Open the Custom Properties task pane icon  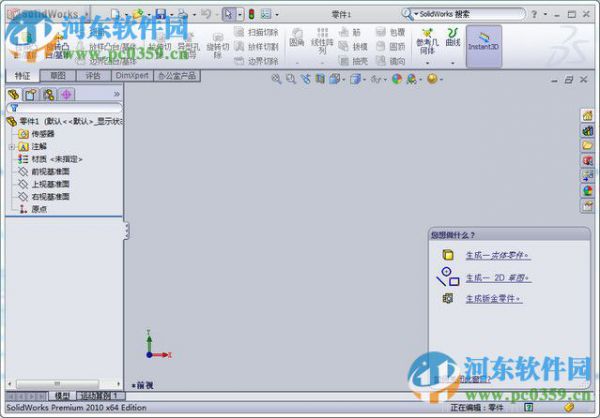point(587,206)
